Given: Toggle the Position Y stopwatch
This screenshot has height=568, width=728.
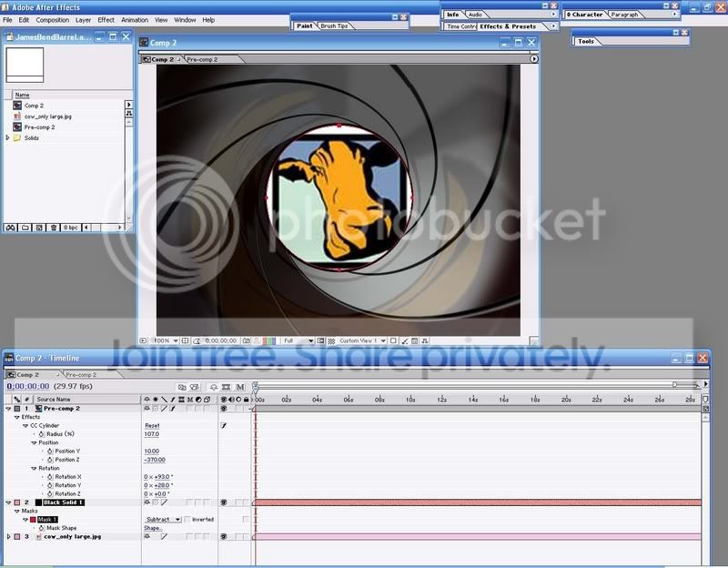Looking at the screenshot, I should (50, 451).
